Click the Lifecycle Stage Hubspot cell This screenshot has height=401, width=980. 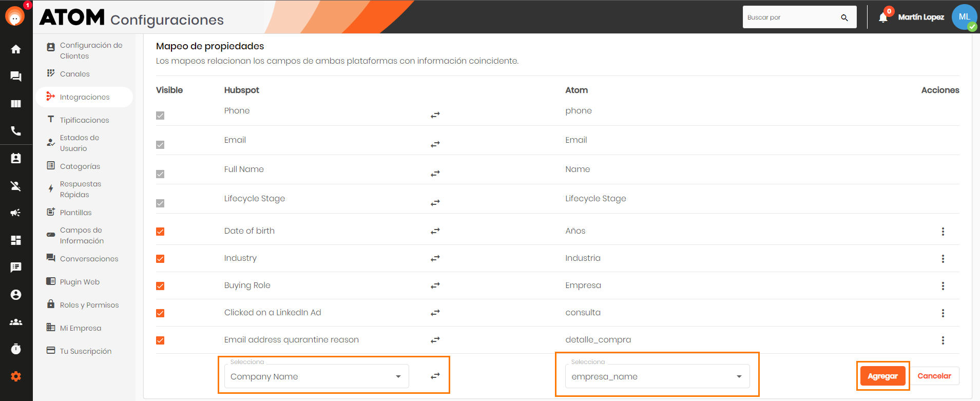(x=255, y=199)
